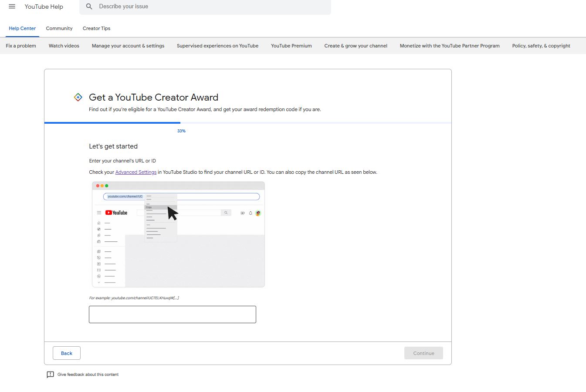Open the Advanced Settings link
This screenshot has height=392, width=586.
[x=135, y=172]
